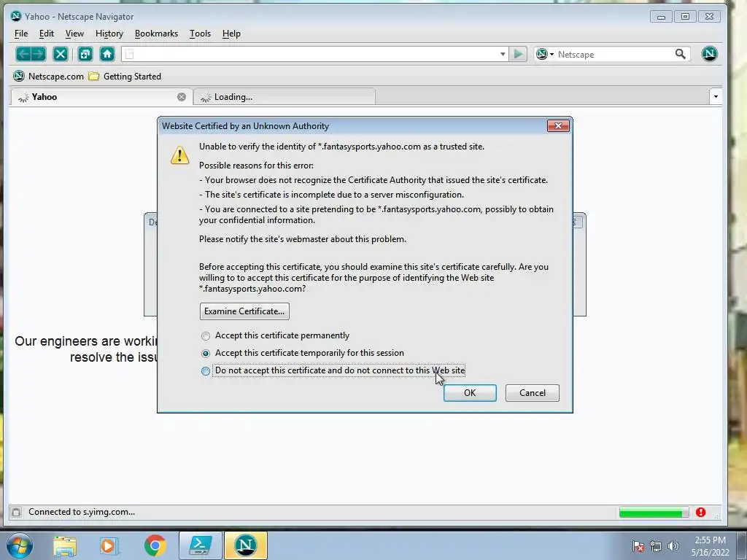The height and width of the screenshot is (560, 747).
Task: Click the Examine Certificate... button
Action: pos(244,311)
